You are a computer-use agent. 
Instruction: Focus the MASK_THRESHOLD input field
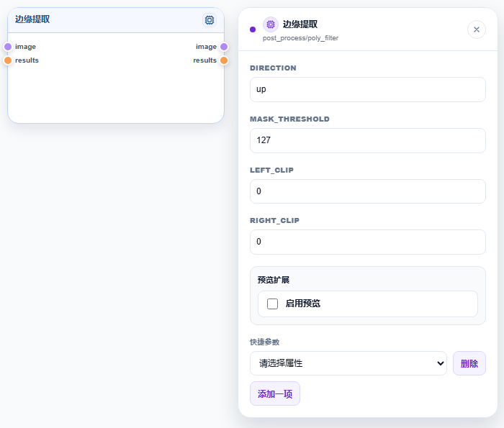click(368, 141)
